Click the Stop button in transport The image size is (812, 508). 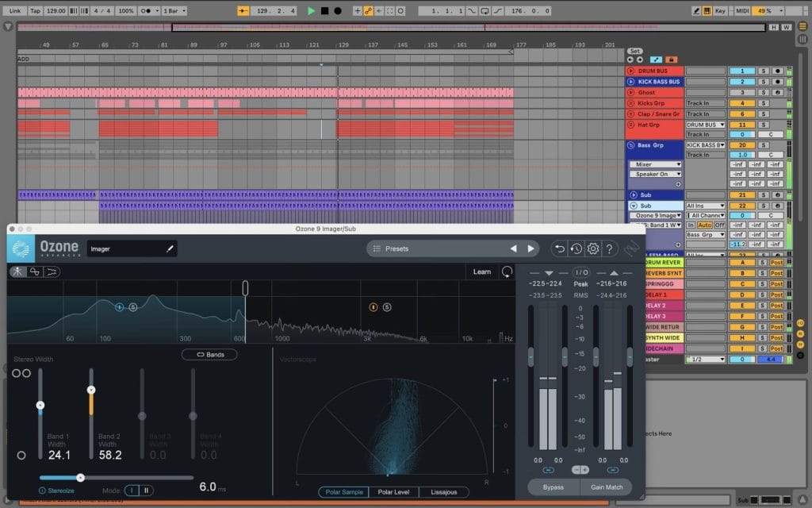(325, 11)
